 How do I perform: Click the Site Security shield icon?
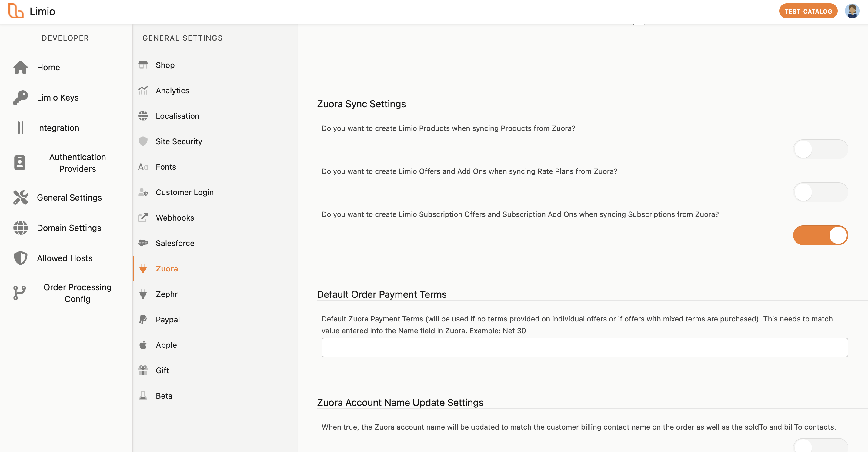(x=143, y=141)
